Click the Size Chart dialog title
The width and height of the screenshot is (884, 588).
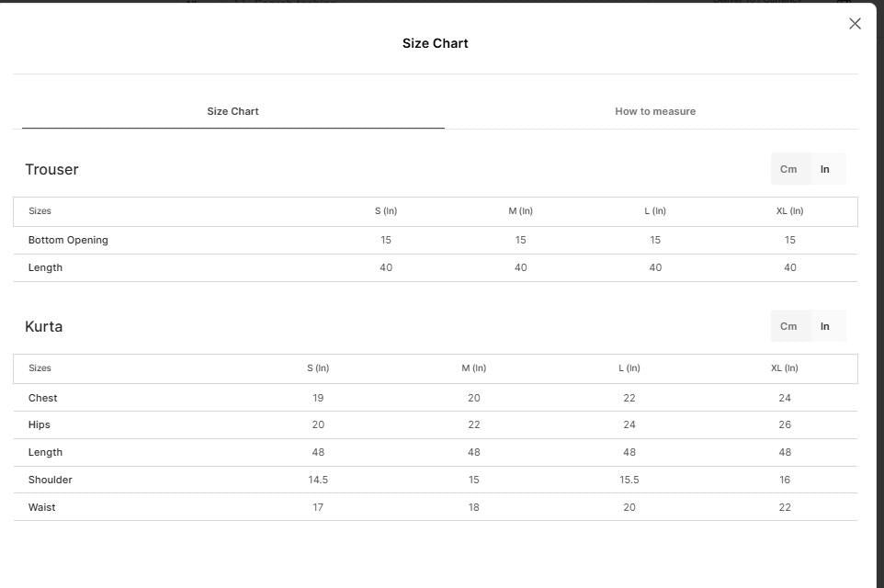pos(436,43)
